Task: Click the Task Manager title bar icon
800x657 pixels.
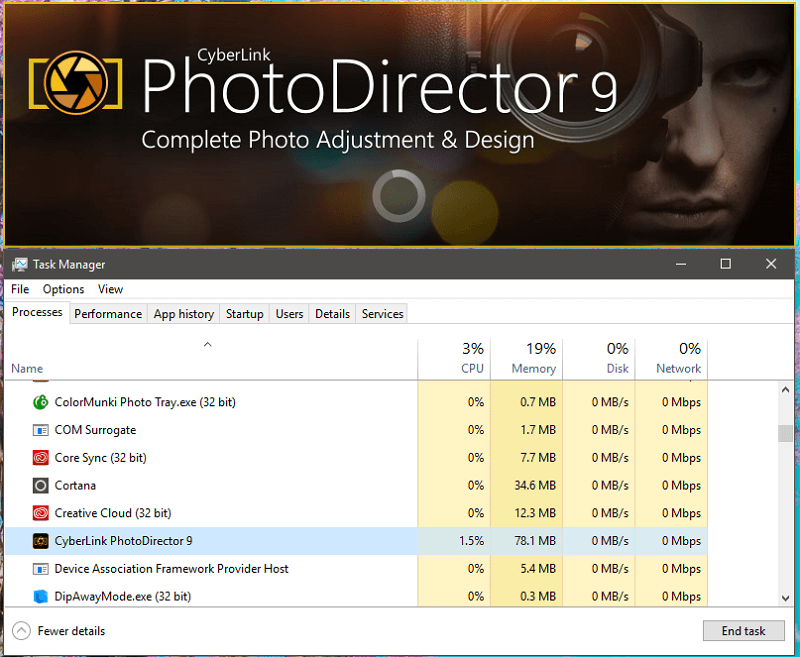Action: [x=20, y=264]
